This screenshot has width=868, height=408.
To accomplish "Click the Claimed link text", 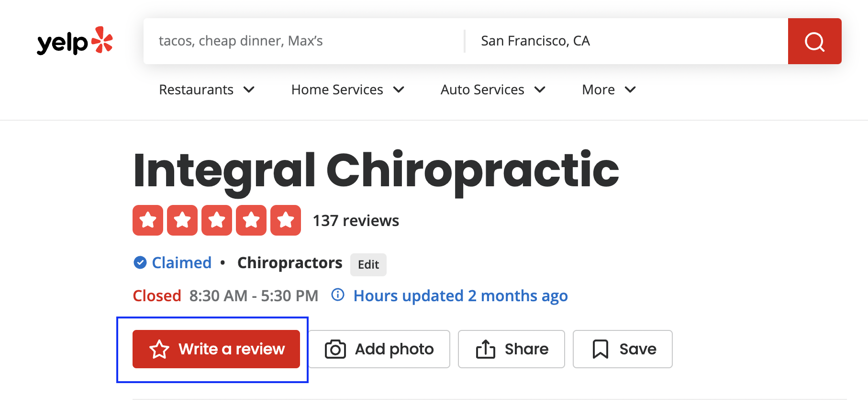I will pyautogui.click(x=182, y=263).
